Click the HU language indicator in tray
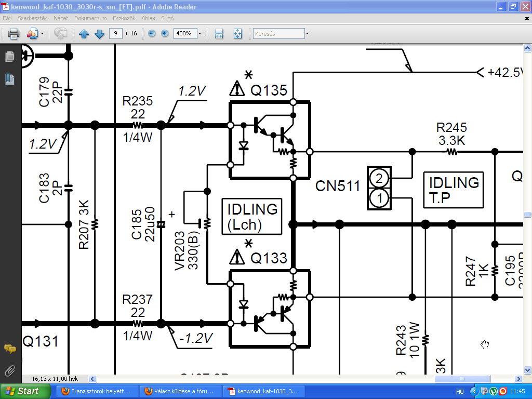The height and width of the screenshot is (399, 532). tap(460, 392)
